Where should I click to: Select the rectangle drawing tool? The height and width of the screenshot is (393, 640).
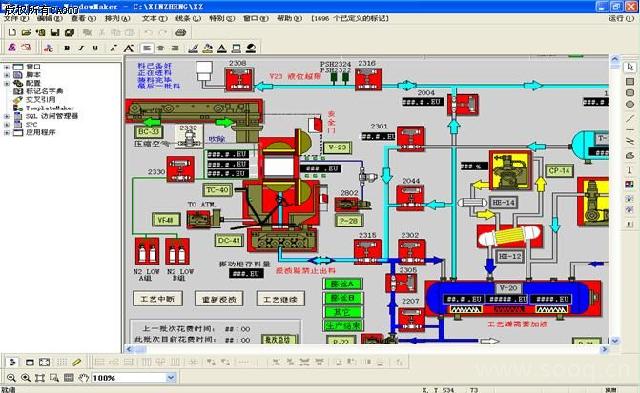coord(630,81)
